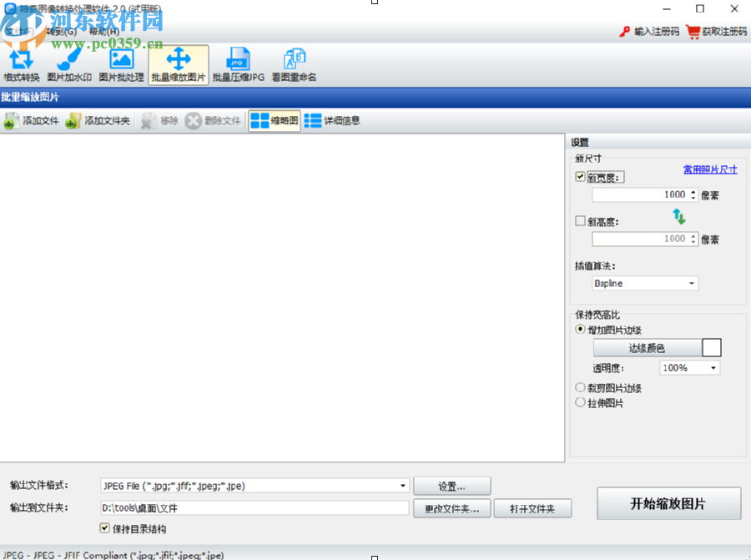The height and width of the screenshot is (560, 751).
Task: Click the width/height swap arrows icon
Action: coord(678,216)
